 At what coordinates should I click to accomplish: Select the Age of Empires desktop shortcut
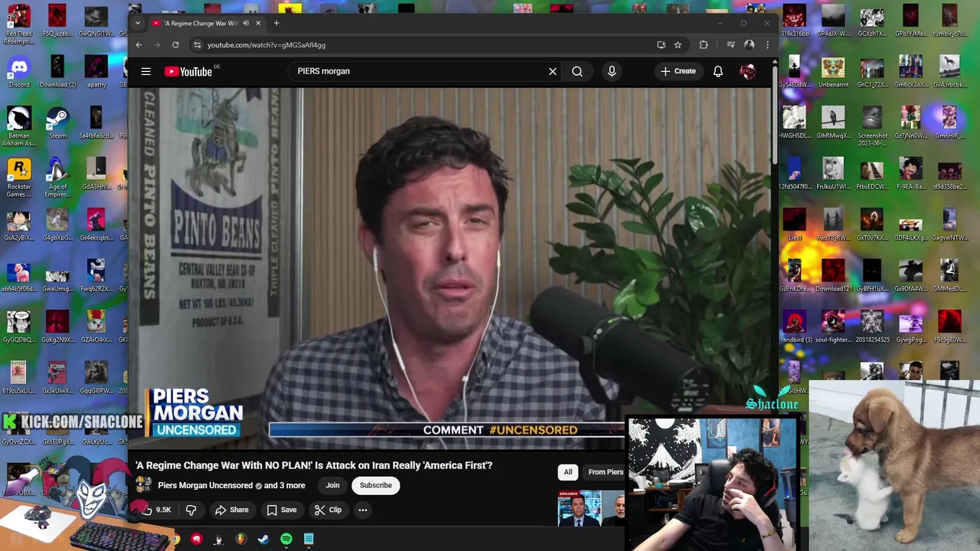(57, 177)
